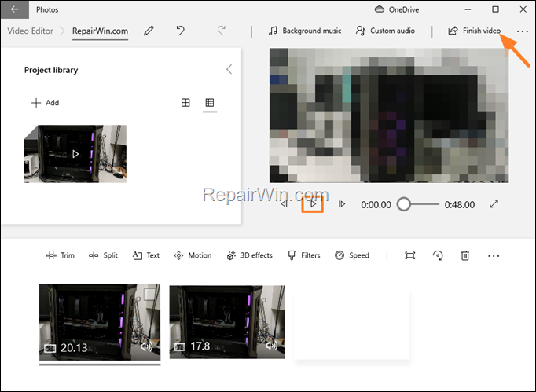Maximize the Photos window
This screenshot has height=392, width=536.
(495, 9)
